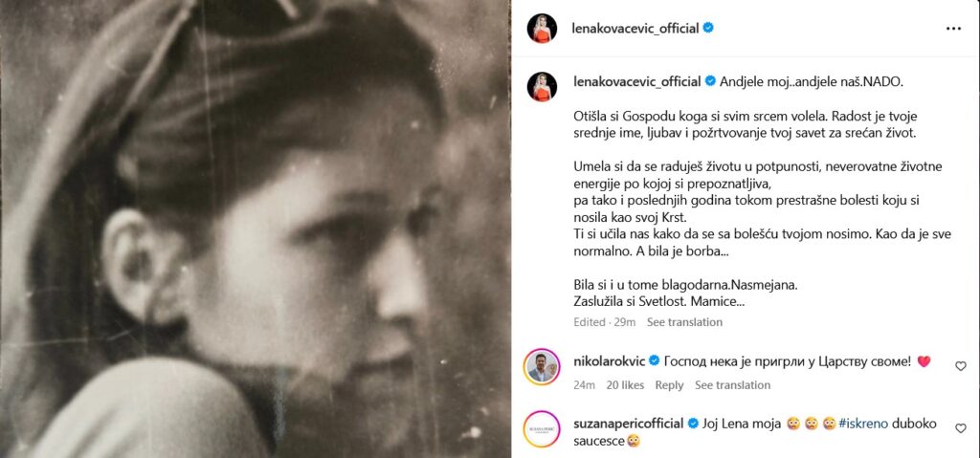This screenshot has width=980, height=458.
Task: Click See translation under the caption
Action: coord(684,322)
